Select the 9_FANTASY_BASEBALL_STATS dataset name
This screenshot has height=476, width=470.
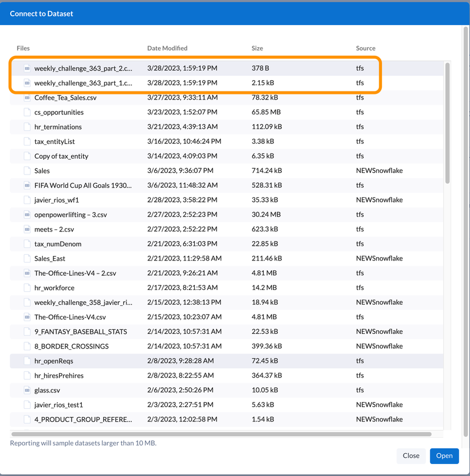[x=81, y=332]
